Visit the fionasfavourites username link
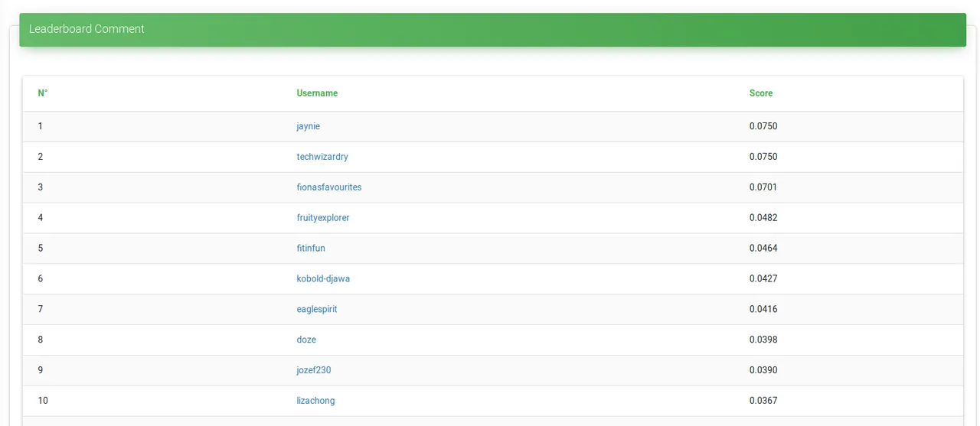Screen dimensions: 980x426 [x=329, y=187]
